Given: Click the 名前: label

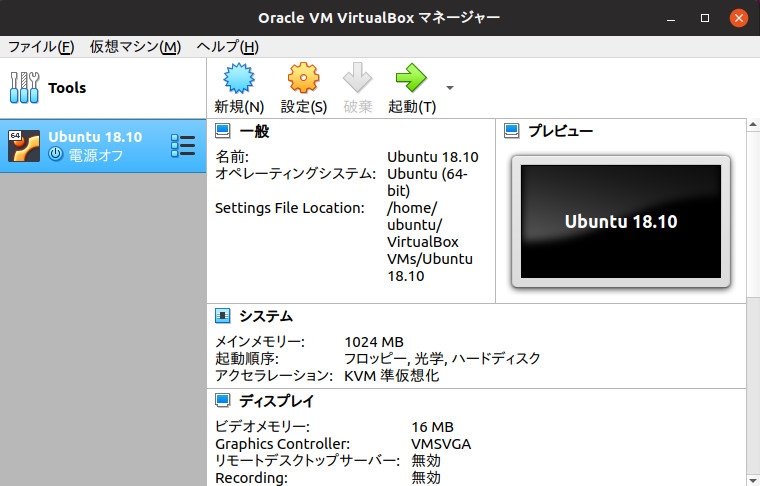Looking at the screenshot, I should pyautogui.click(x=232, y=157).
